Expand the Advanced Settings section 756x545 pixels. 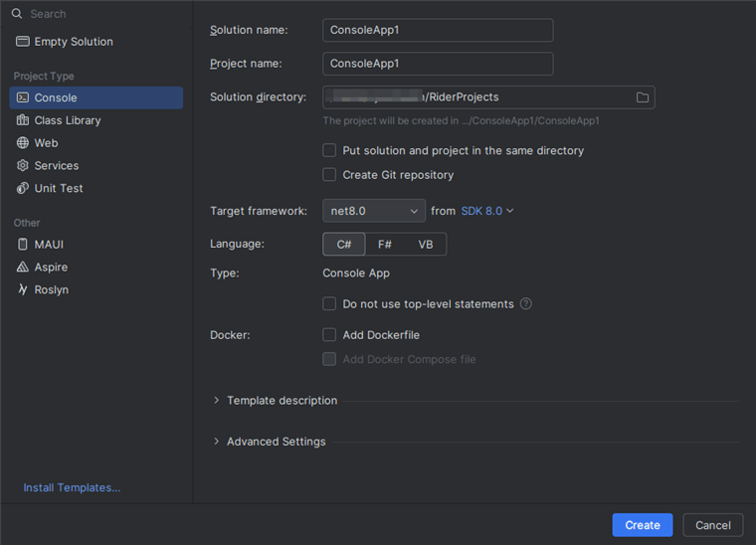pos(217,442)
